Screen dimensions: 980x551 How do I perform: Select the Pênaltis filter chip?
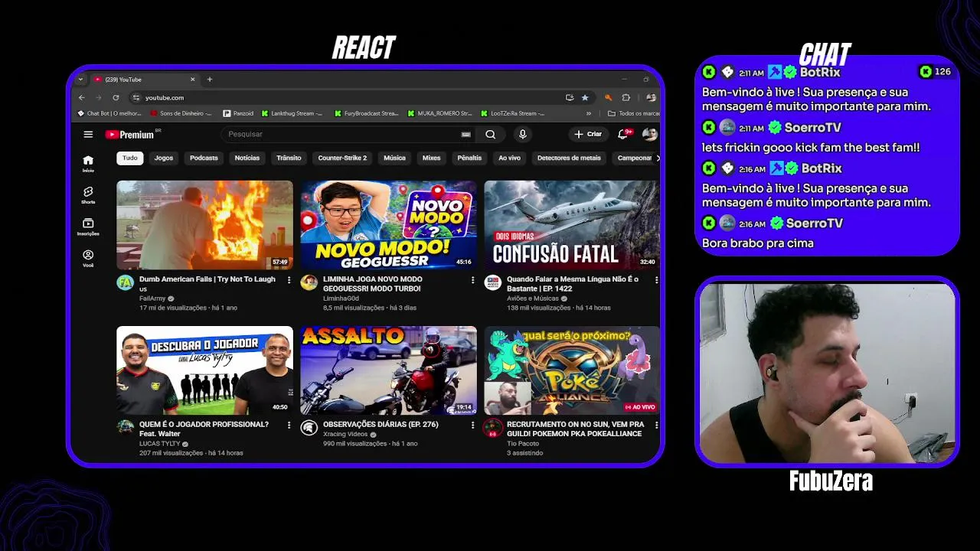pyautogui.click(x=469, y=158)
